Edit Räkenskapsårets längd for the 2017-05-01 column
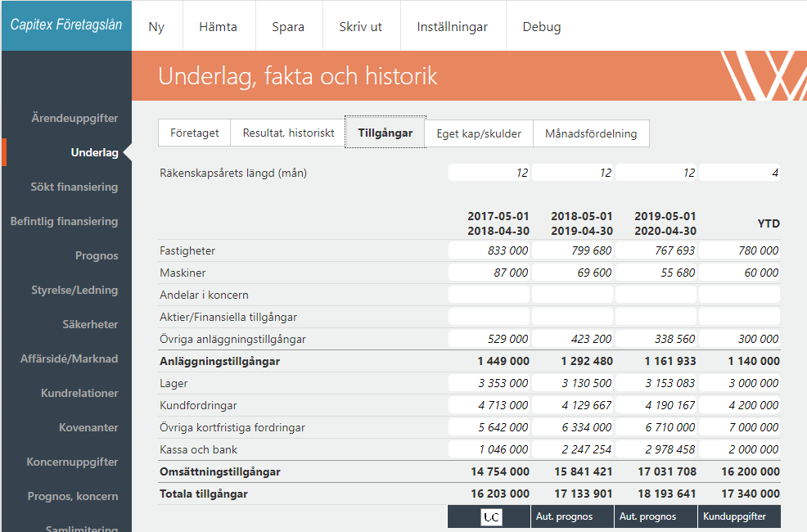 pos(489,173)
